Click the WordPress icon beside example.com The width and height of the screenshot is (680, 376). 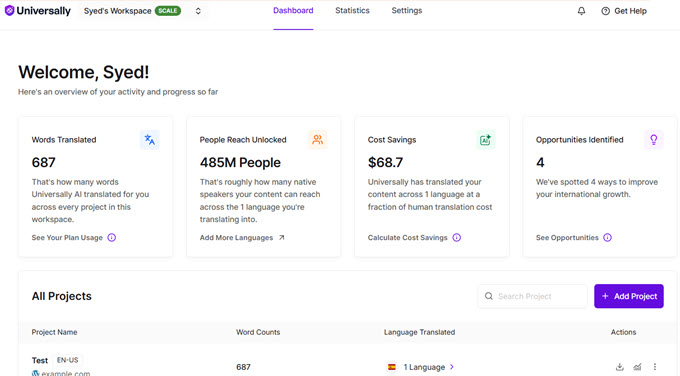[36, 373]
